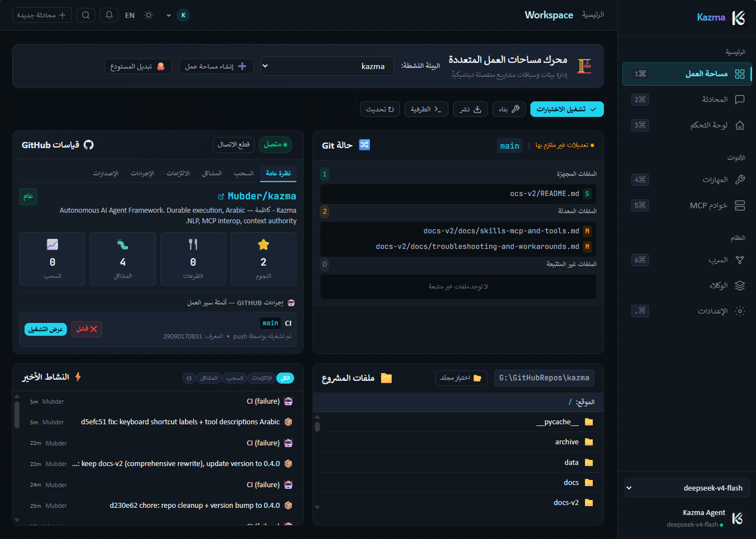Click the بناء build wrench button
Viewport: 756px width, 539px height.
pyautogui.click(x=509, y=109)
